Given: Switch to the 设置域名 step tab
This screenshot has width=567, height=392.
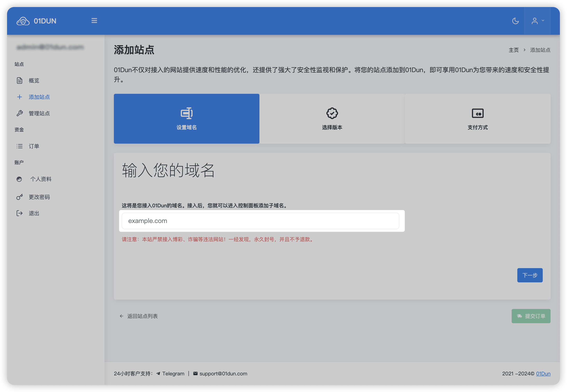Looking at the screenshot, I should (x=187, y=119).
